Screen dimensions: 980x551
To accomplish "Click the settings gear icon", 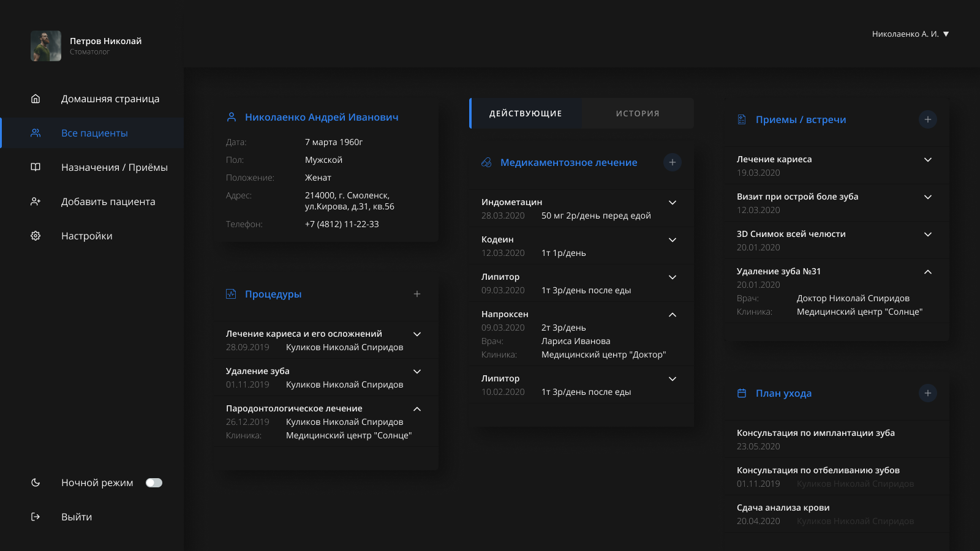I will [36, 236].
